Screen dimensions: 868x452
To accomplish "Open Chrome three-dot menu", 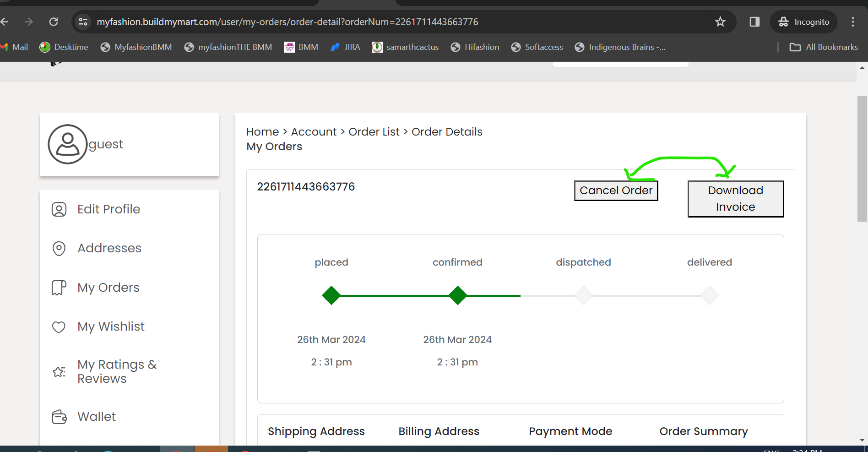I will coord(852,22).
